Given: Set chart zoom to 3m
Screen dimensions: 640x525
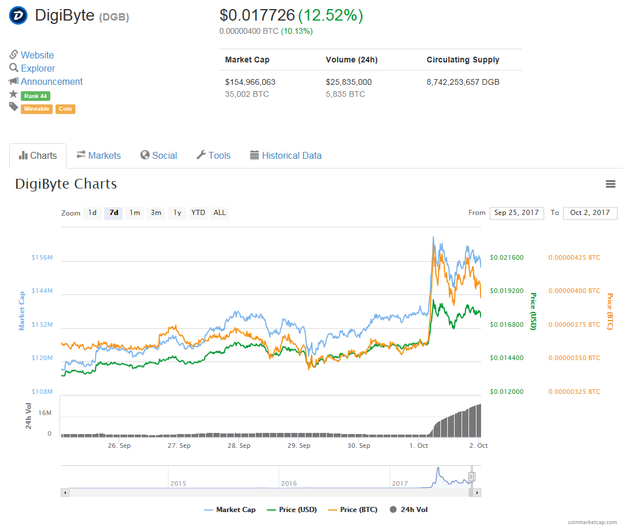Looking at the screenshot, I should (x=156, y=213).
